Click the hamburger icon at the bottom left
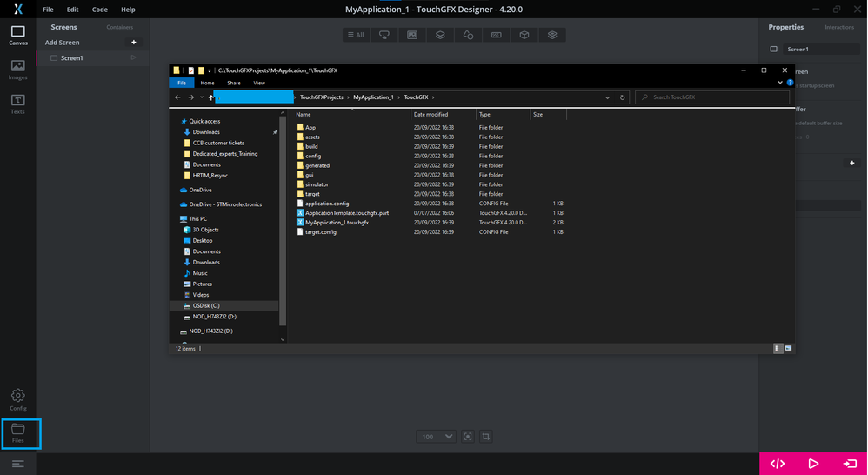Screen dimensions: 868x475 (x=17, y=464)
